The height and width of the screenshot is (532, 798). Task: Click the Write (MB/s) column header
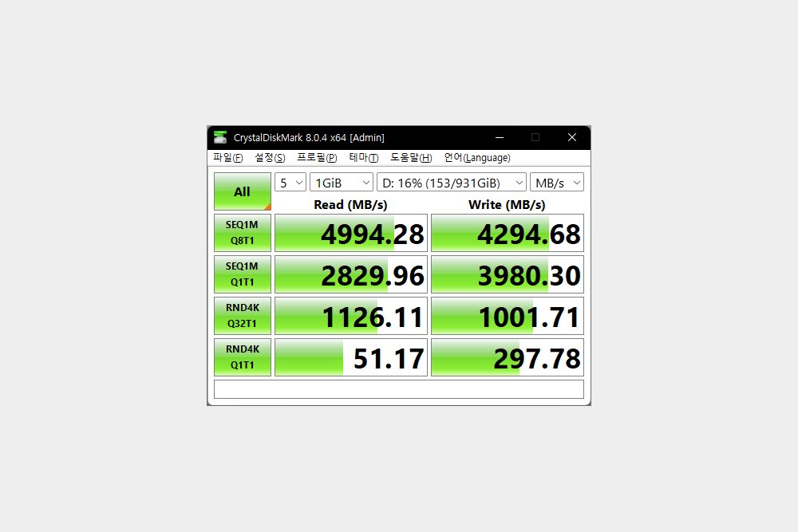(x=507, y=204)
